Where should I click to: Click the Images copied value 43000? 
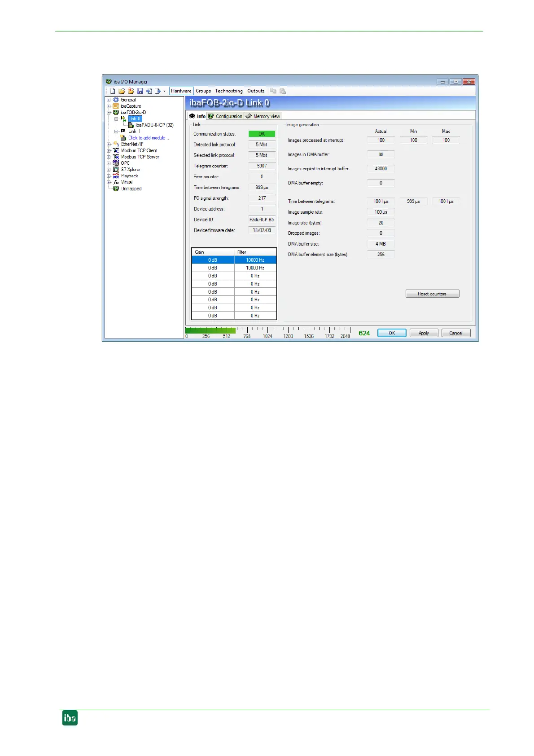381,168
